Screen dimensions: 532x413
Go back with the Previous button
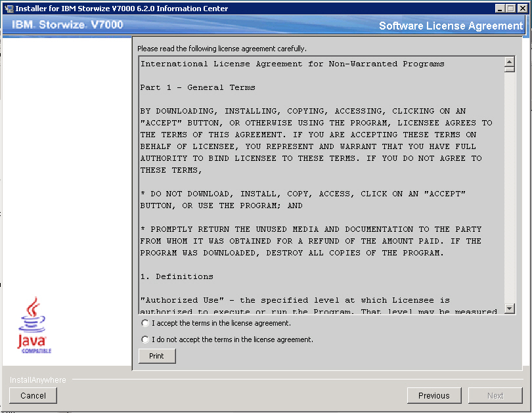coord(434,396)
